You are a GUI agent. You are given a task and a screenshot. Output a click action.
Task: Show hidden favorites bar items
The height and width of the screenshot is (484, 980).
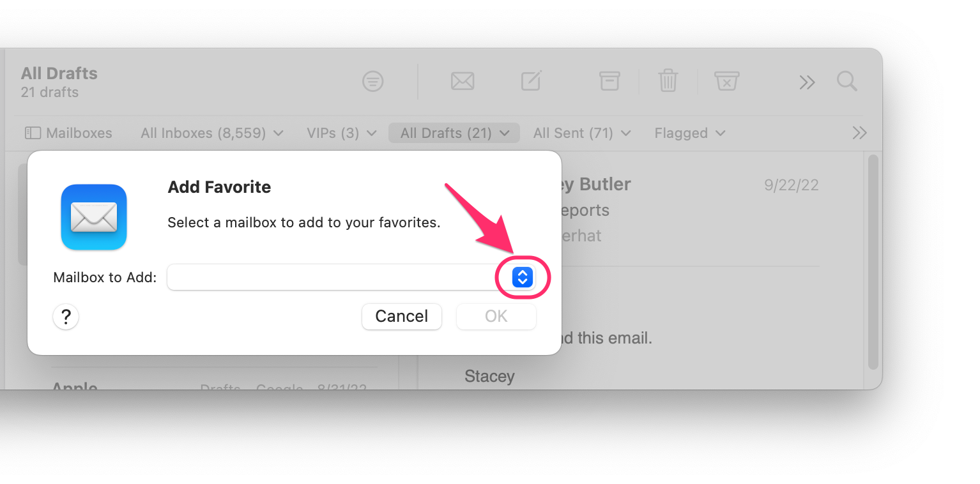[859, 133]
